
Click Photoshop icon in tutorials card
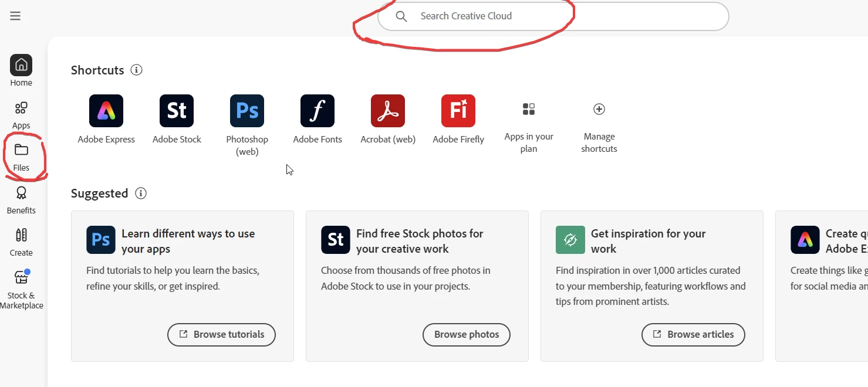(101, 240)
